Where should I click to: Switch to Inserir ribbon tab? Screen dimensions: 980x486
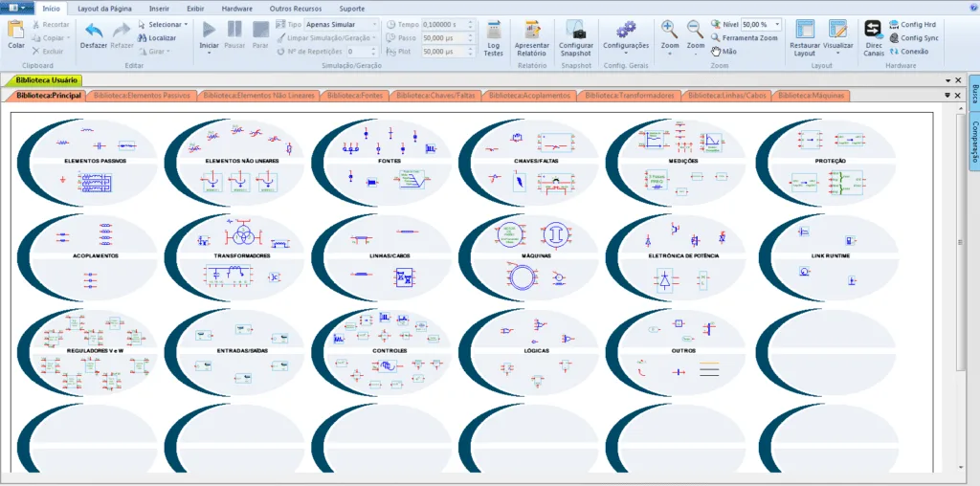click(159, 9)
